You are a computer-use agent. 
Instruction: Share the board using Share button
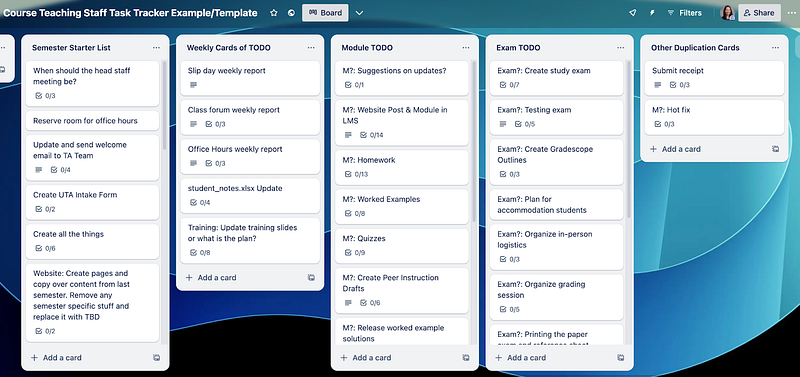[759, 13]
